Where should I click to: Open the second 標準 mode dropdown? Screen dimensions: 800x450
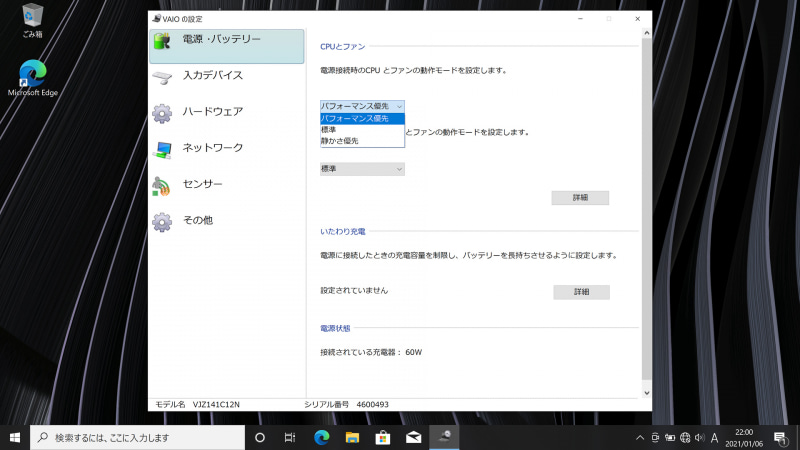(x=362, y=169)
